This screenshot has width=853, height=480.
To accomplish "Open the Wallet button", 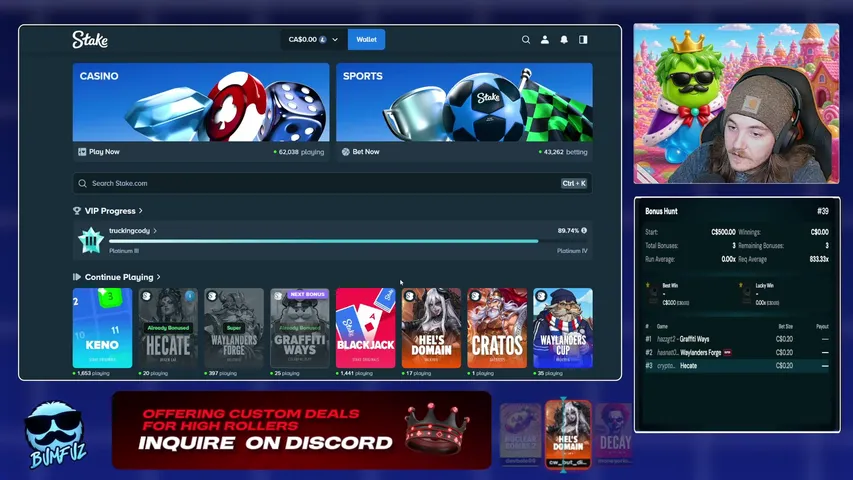I will click(x=366, y=39).
